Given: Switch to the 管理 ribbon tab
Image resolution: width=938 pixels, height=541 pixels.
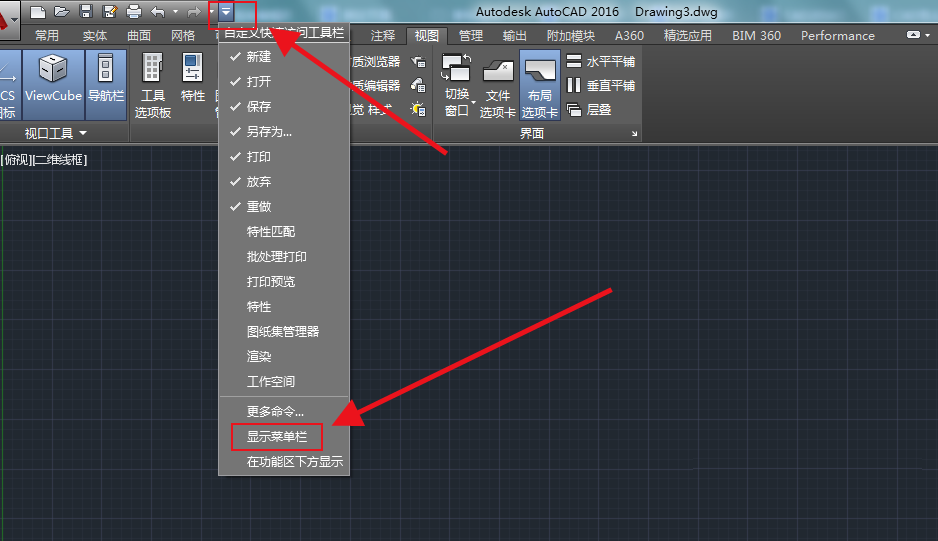Looking at the screenshot, I should 471,36.
